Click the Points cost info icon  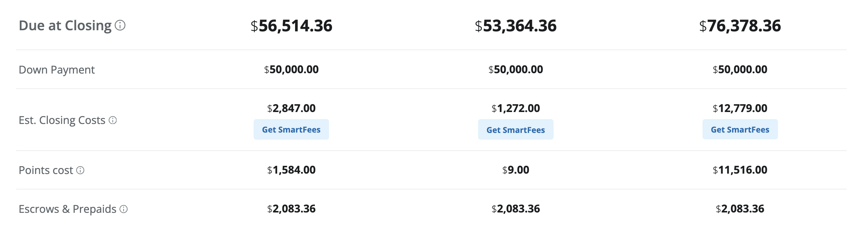tap(80, 170)
